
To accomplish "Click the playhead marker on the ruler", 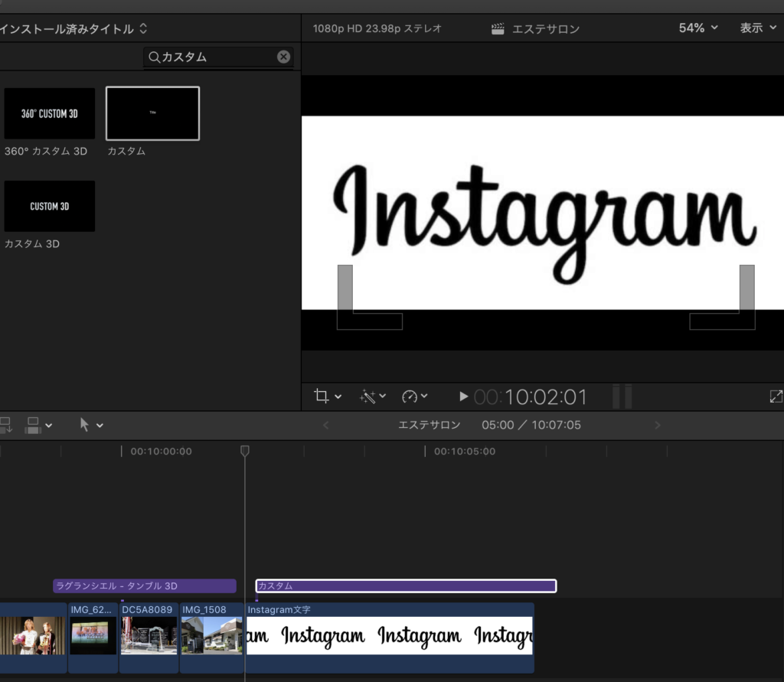I will point(244,451).
